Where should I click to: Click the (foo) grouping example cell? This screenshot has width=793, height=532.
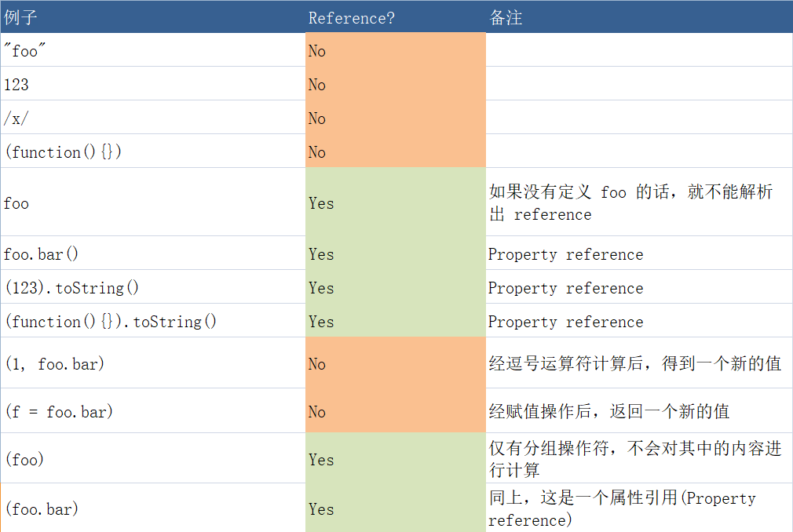click(x=153, y=459)
